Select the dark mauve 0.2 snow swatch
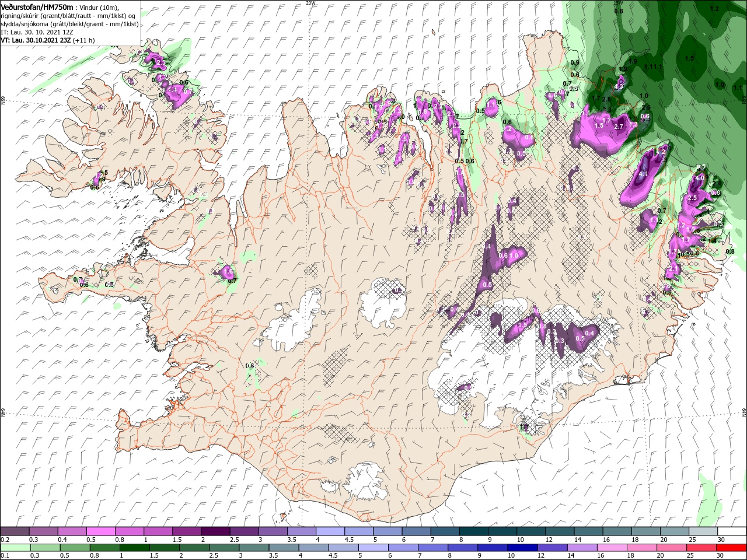747x560 pixels. [x=15, y=531]
